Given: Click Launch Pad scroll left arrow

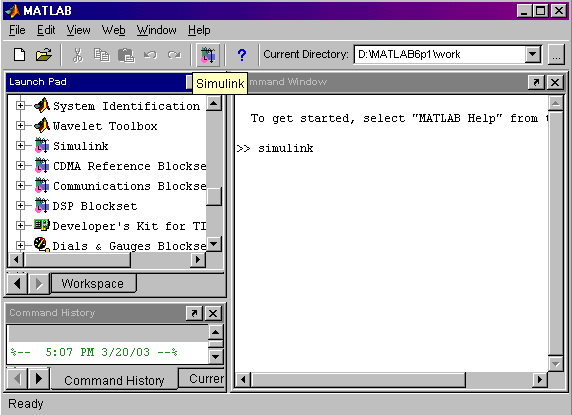Looking at the screenshot, I should [16, 260].
